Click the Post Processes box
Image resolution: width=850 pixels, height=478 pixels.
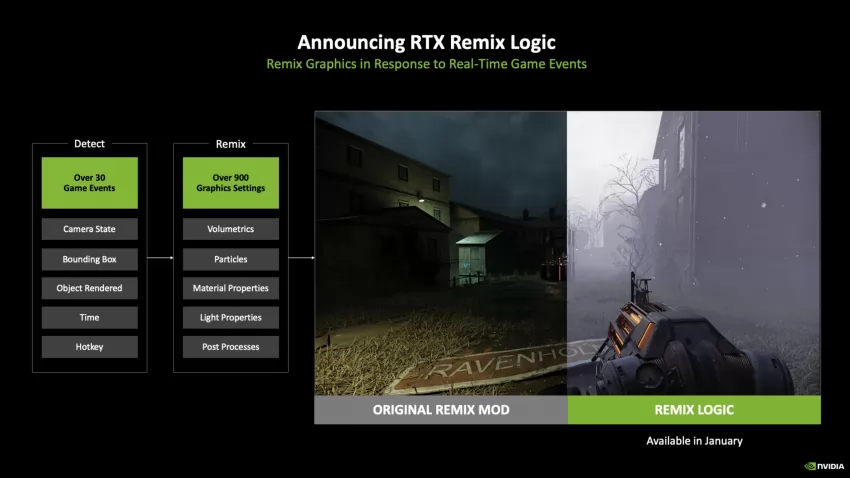[x=230, y=347]
